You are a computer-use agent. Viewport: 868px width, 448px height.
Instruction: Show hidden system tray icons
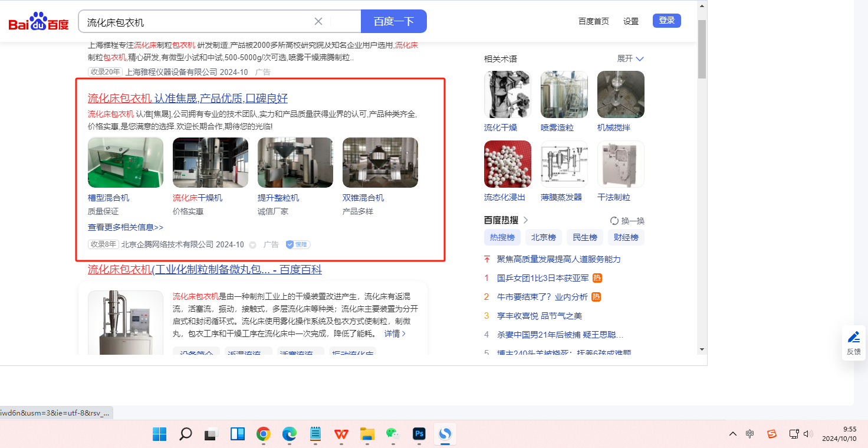(732, 434)
